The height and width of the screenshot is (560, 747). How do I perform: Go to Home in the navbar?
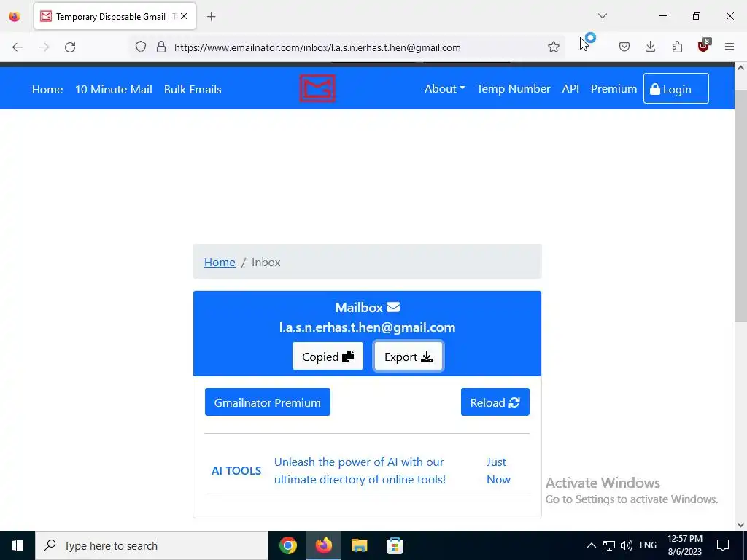coord(47,89)
